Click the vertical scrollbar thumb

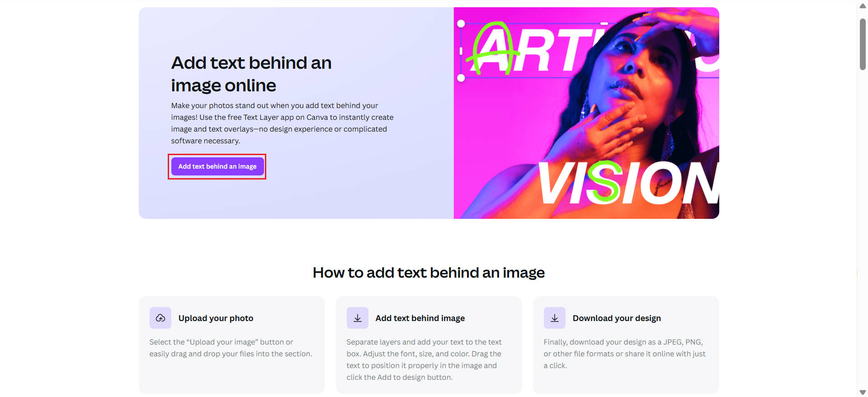tap(863, 44)
